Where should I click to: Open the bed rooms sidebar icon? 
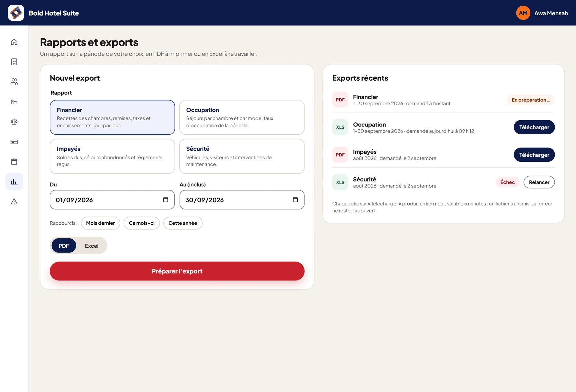pos(14,102)
